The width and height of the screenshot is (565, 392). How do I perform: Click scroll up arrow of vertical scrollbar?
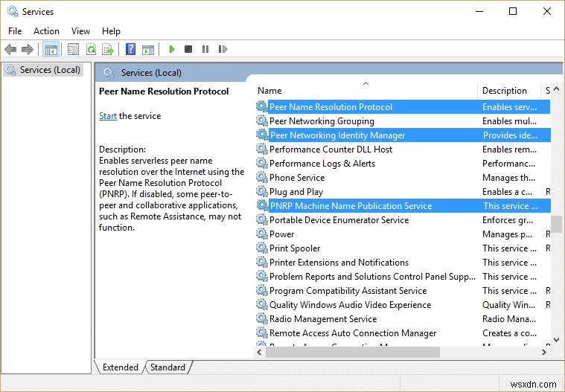tap(556, 89)
